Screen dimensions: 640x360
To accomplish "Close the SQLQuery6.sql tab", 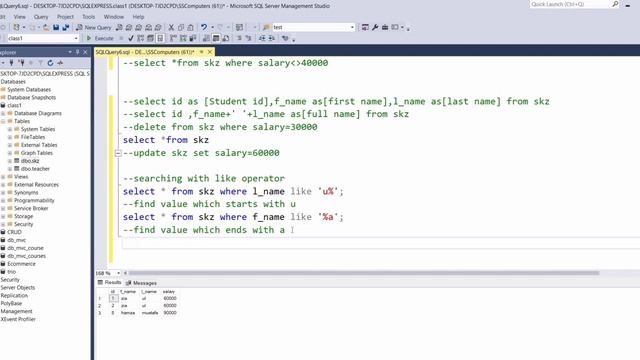I will point(210,52).
